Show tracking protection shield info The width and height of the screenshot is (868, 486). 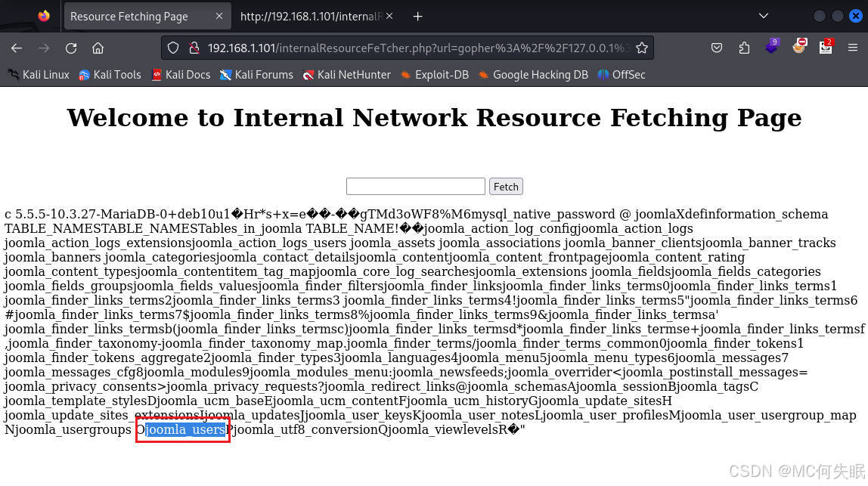tap(173, 48)
